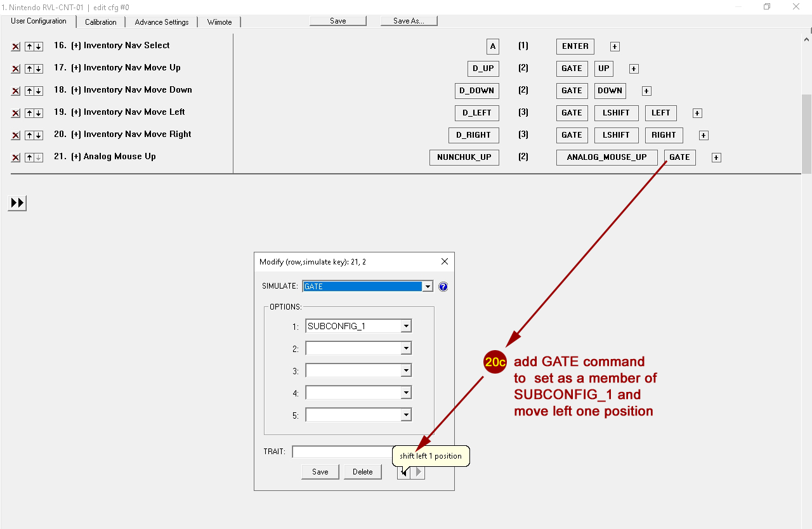Open the option 3 dropdown
This screenshot has width=812, height=529.
[406, 370]
